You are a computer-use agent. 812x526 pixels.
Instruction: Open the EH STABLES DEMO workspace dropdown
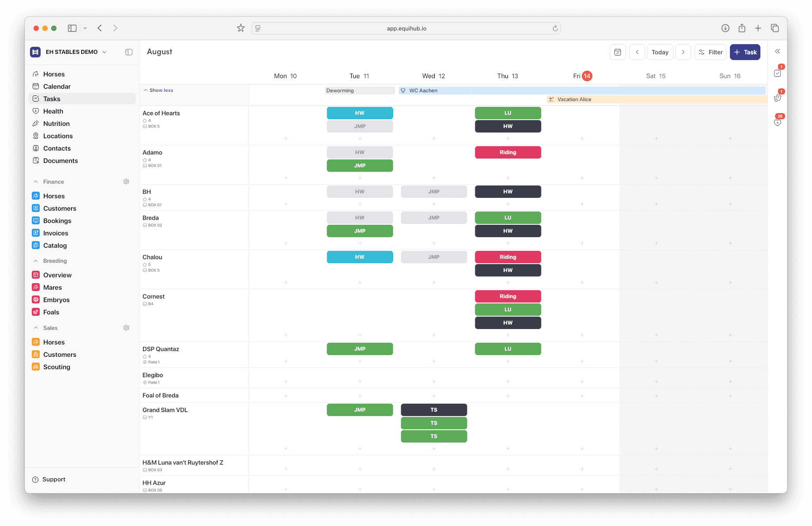68,52
